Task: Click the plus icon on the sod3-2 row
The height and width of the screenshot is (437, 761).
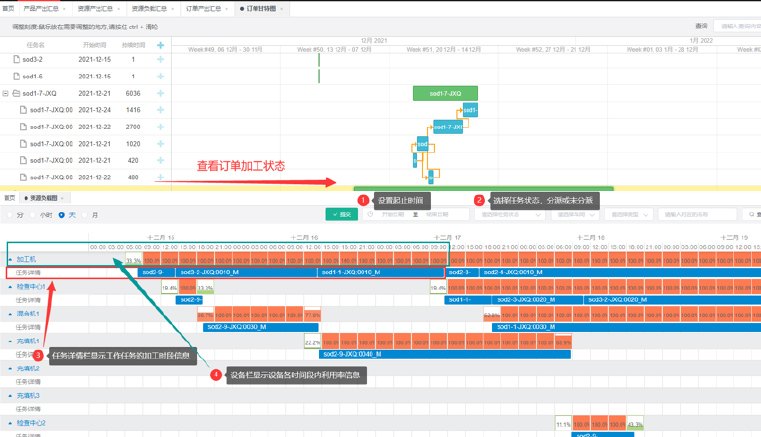Action: (161, 59)
